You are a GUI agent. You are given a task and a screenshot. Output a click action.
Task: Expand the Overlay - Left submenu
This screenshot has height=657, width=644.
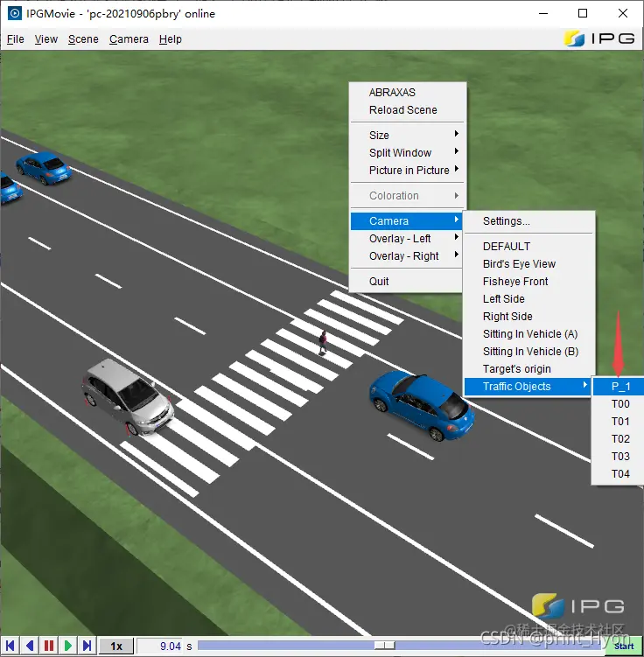407,239
